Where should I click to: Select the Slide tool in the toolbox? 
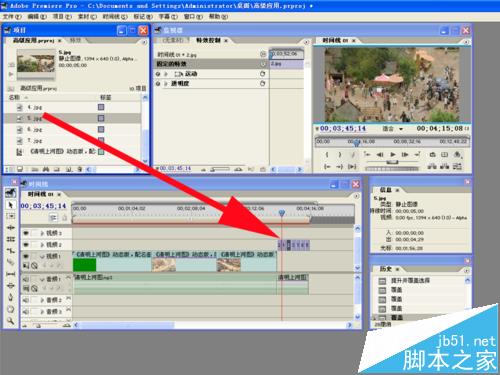coord(11,285)
